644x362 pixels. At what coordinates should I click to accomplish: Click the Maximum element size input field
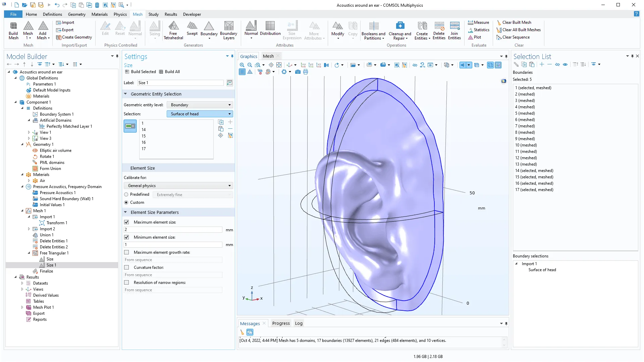[x=173, y=230]
